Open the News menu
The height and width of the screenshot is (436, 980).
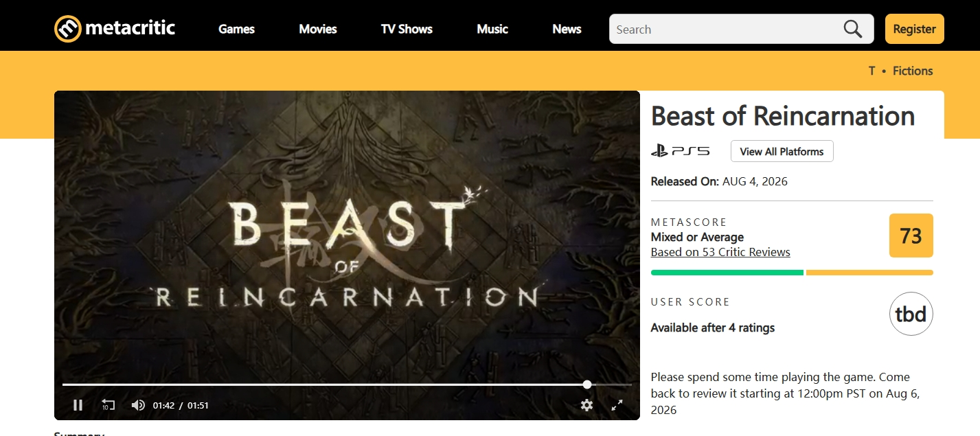coord(567,29)
